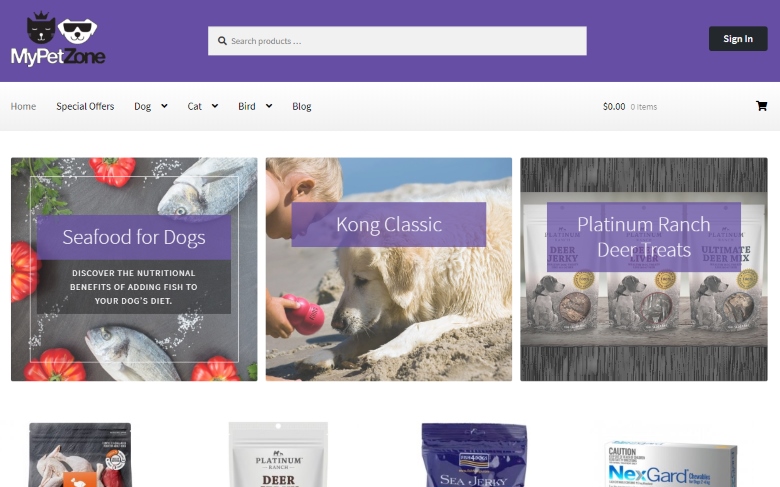The width and height of the screenshot is (780, 487).
Task: Focus the Search products field
Action: pos(397,41)
